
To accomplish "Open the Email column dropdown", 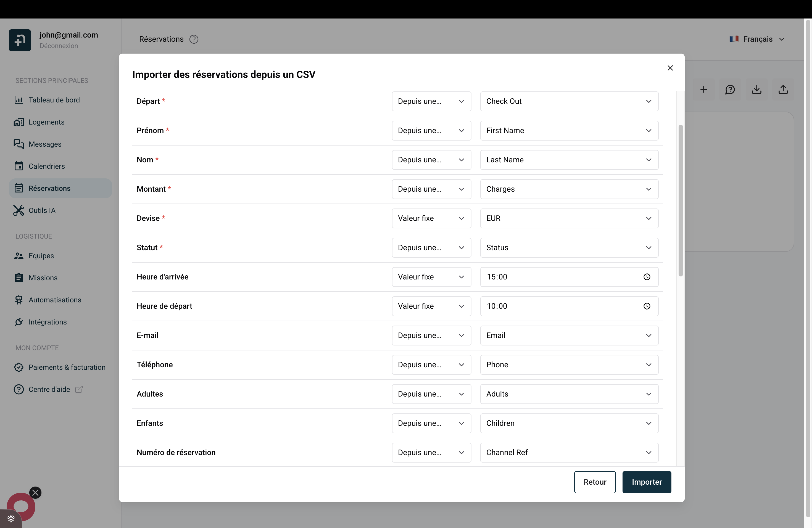I will pos(569,336).
